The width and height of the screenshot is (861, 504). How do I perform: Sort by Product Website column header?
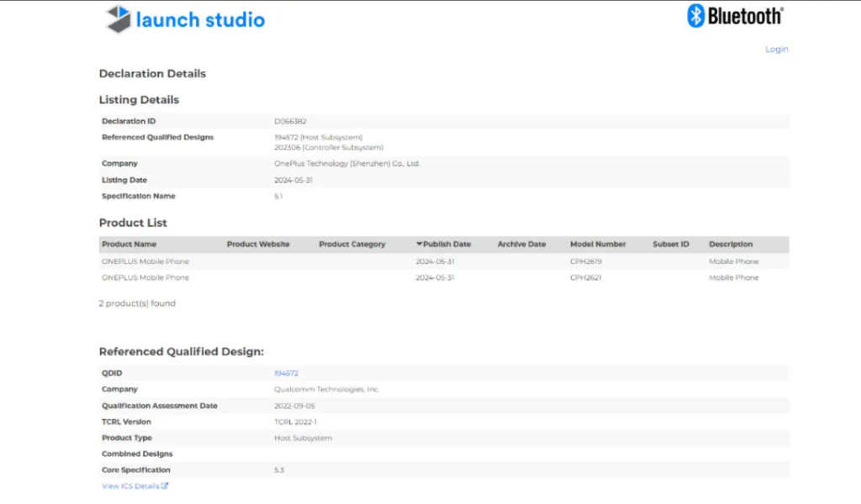[x=258, y=244]
